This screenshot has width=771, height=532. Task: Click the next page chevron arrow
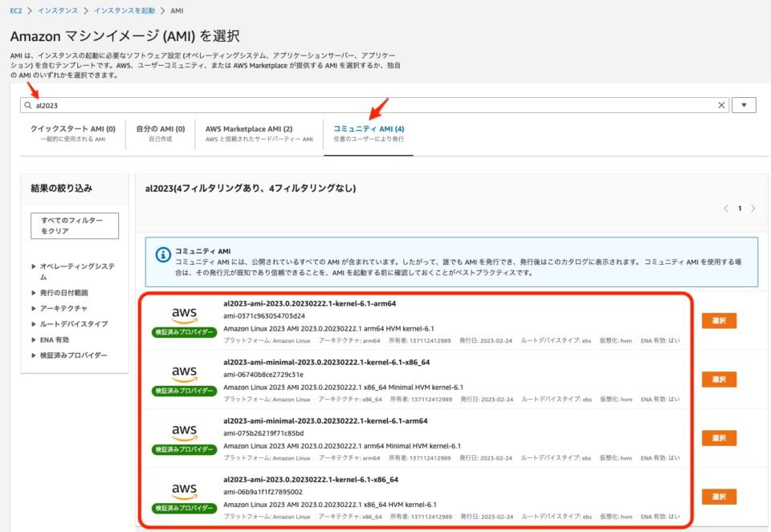753,207
